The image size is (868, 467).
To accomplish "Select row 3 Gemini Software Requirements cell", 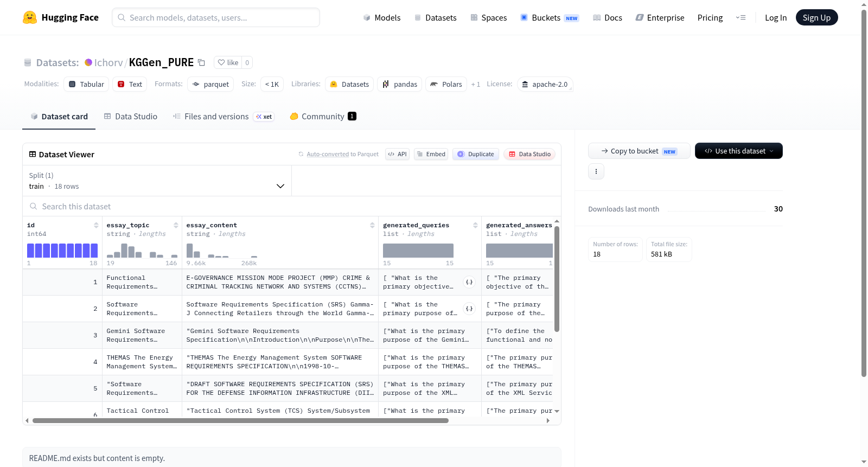I will point(142,335).
